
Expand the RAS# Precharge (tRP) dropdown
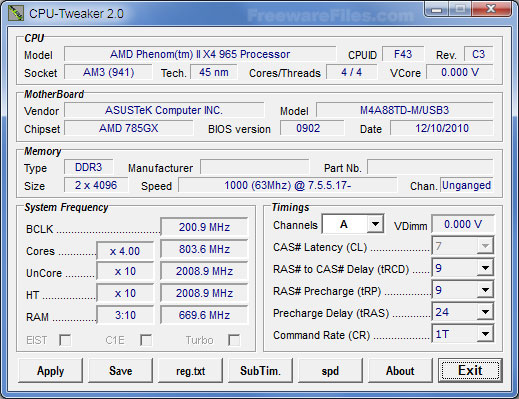(463, 290)
